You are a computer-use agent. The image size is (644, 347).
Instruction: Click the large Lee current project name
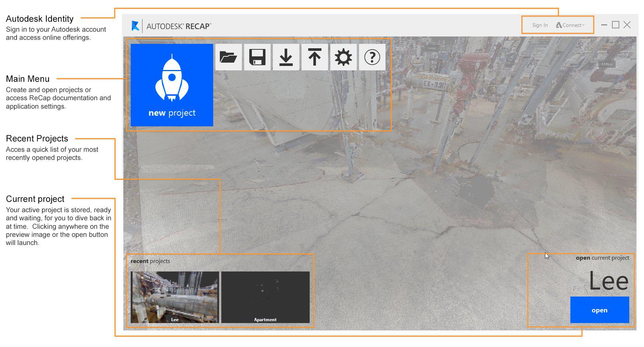tap(609, 281)
